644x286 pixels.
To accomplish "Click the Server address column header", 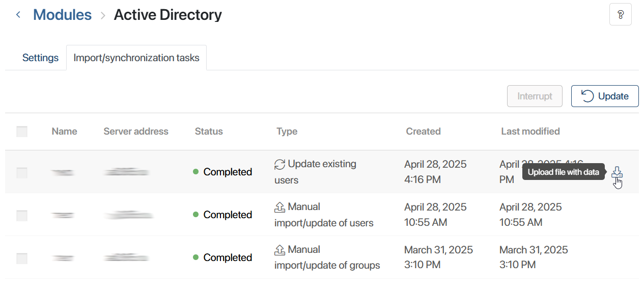I will [136, 131].
